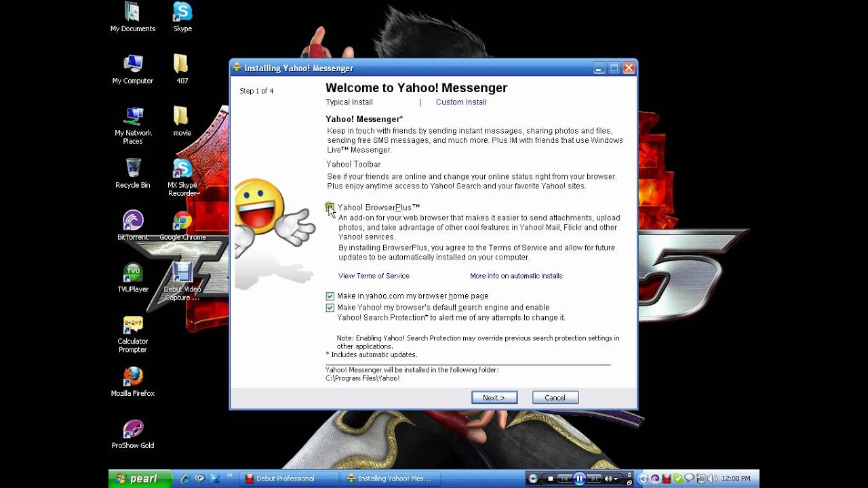Open the pearl Start menu
This screenshot has height=488, width=868.
140,479
